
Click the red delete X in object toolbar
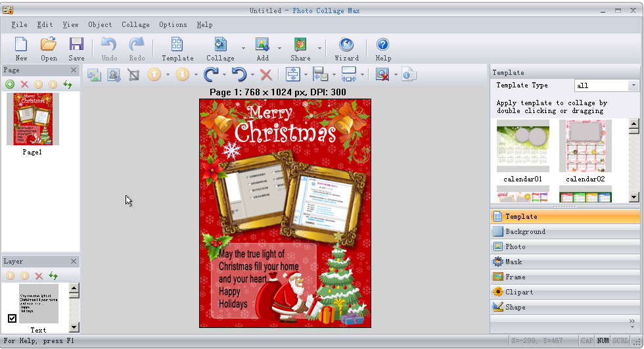[266, 75]
